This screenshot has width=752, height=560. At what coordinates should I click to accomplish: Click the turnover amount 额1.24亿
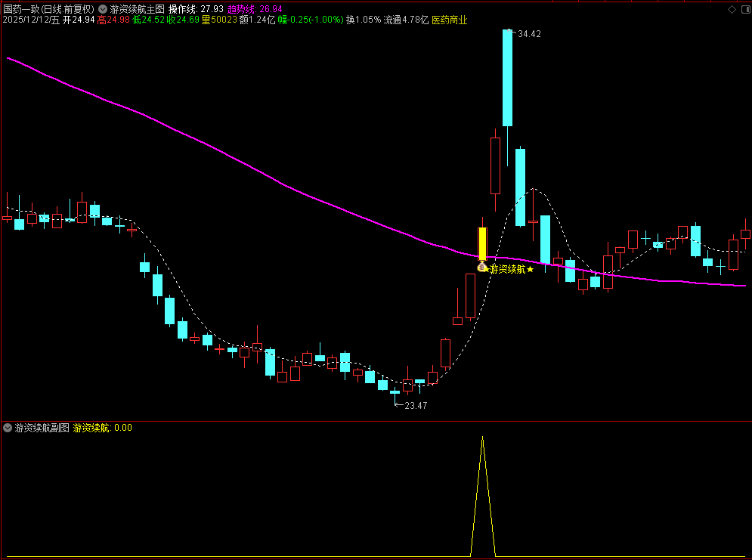pyautogui.click(x=257, y=20)
